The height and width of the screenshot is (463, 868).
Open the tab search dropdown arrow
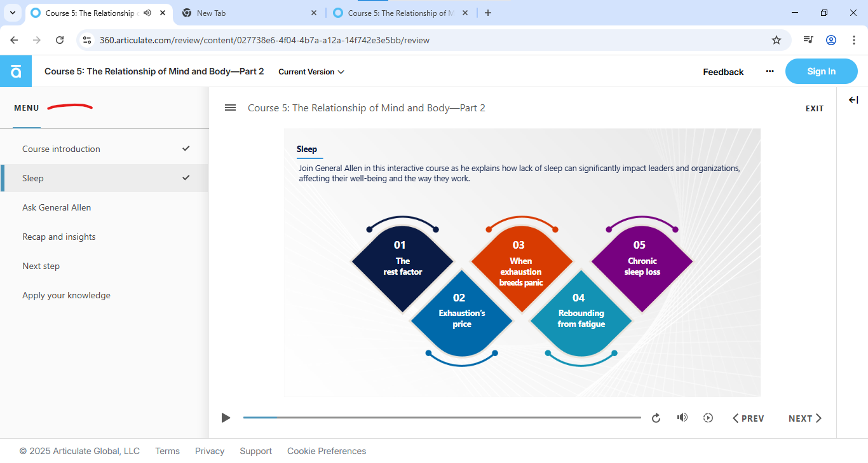12,13
